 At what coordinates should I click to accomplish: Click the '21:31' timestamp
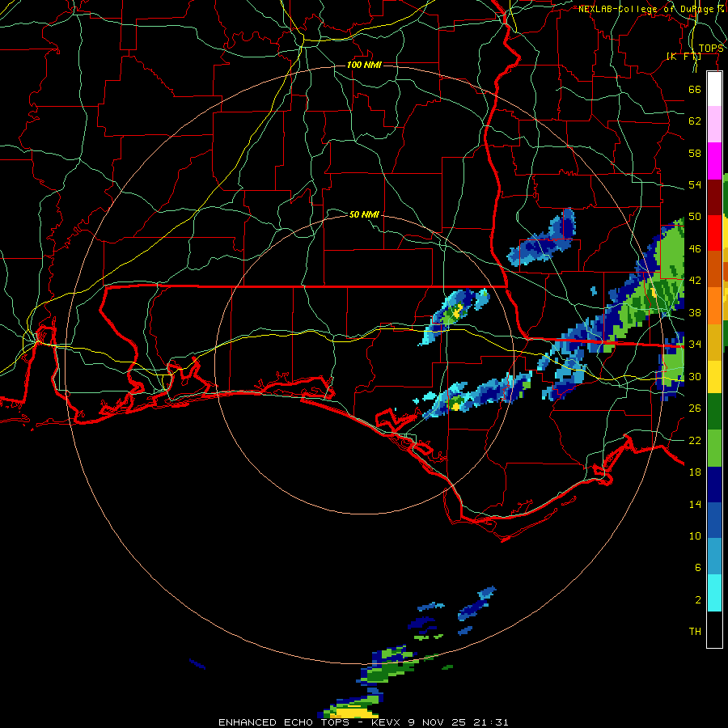491,722
